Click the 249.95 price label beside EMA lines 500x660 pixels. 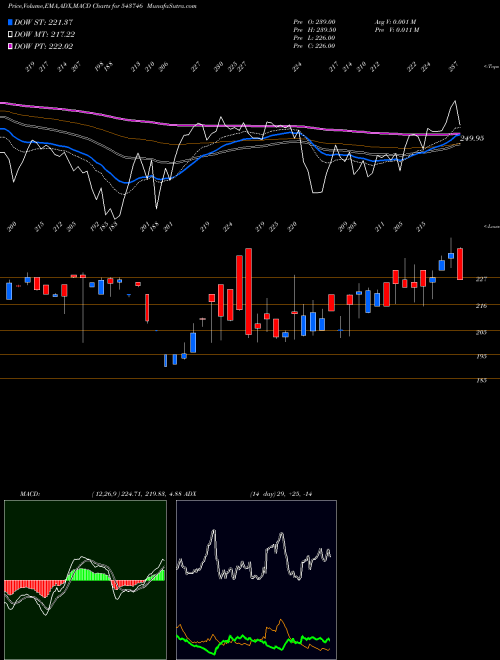[472, 138]
